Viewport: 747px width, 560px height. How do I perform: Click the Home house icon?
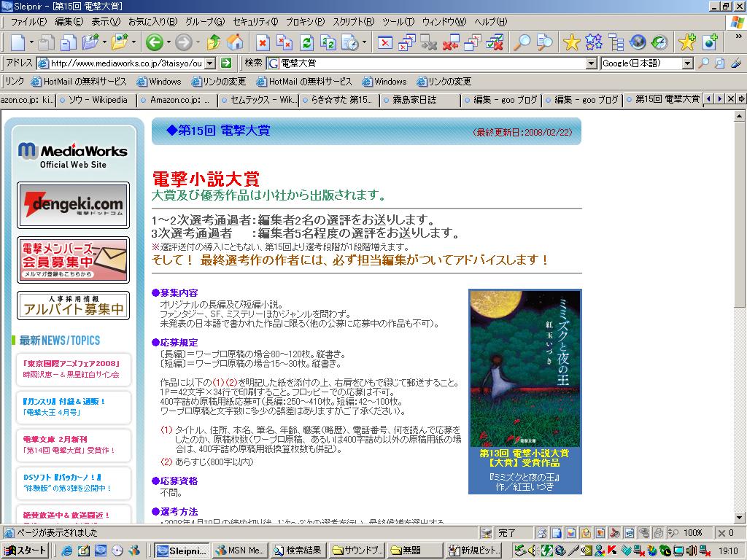pos(235,42)
